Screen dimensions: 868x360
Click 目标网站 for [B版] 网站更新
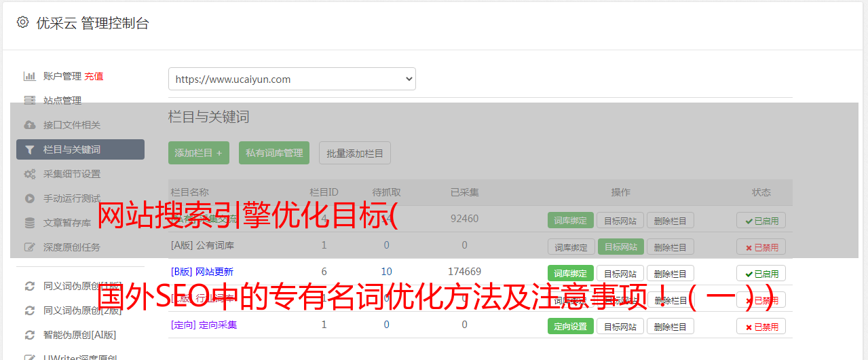(x=620, y=273)
